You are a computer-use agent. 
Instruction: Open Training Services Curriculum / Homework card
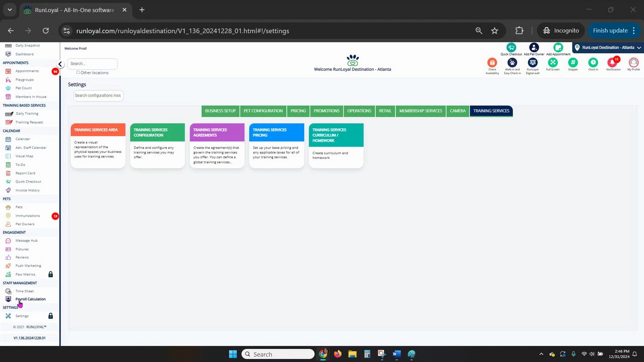(x=336, y=145)
